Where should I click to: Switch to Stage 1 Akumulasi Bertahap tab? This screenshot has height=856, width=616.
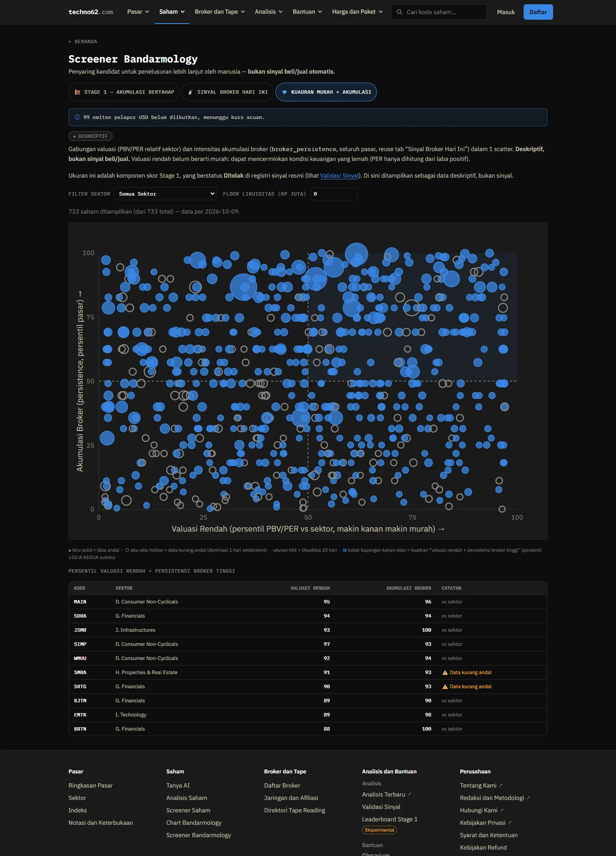pyautogui.click(x=124, y=92)
